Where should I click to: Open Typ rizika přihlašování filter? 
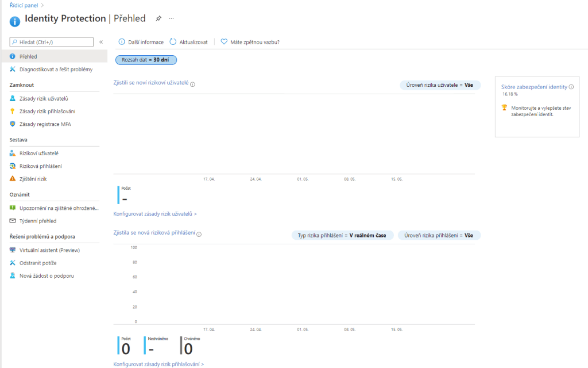point(343,235)
